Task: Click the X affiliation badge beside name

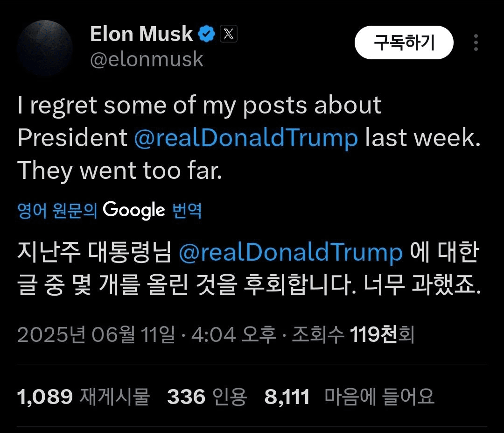Action: point(228,34)
